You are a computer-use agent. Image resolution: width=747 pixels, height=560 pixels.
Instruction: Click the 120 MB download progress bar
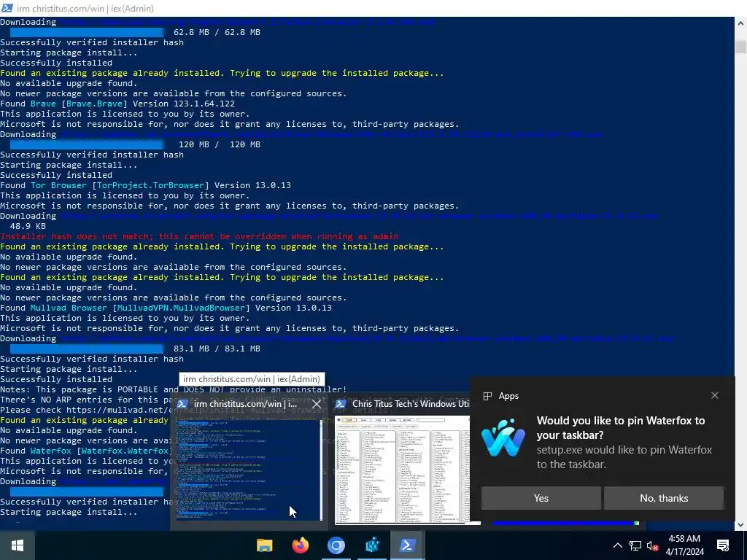pyautogui.click(x=87, y=144)
